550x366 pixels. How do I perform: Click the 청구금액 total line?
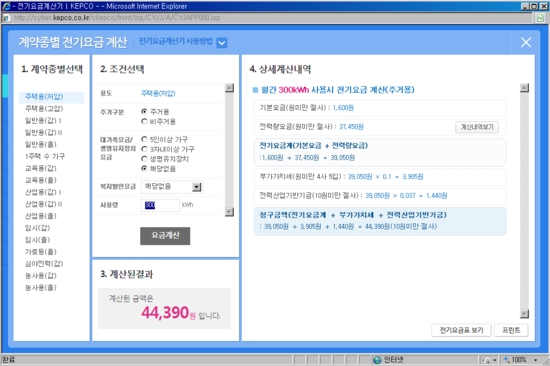(380, 221)
